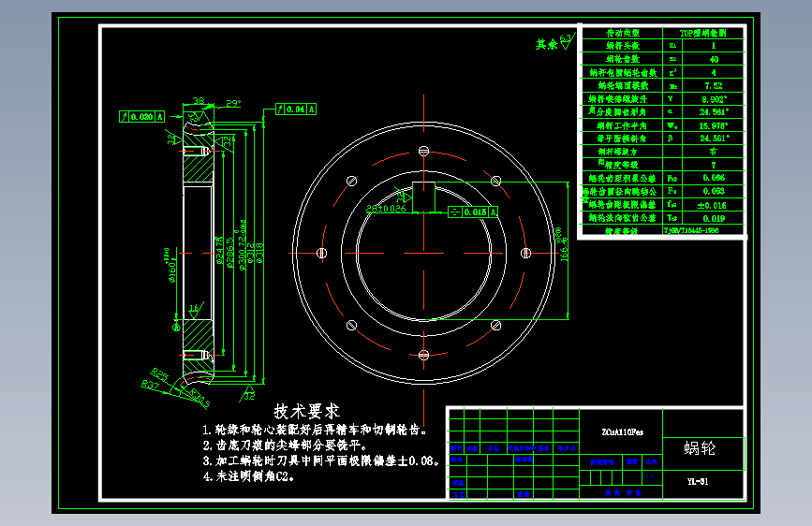The width and height of the screenshot is (812, 526).
Task: Click the TOP型 transmission type cell
Action: (702, 33)
